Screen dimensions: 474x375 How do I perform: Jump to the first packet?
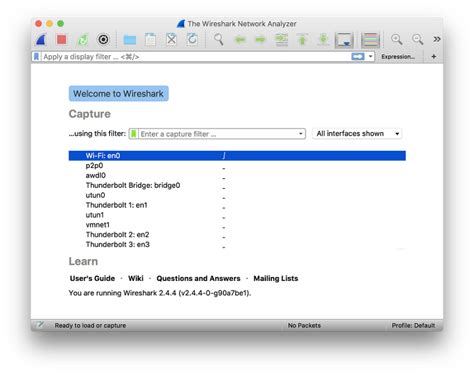(302, 40)
